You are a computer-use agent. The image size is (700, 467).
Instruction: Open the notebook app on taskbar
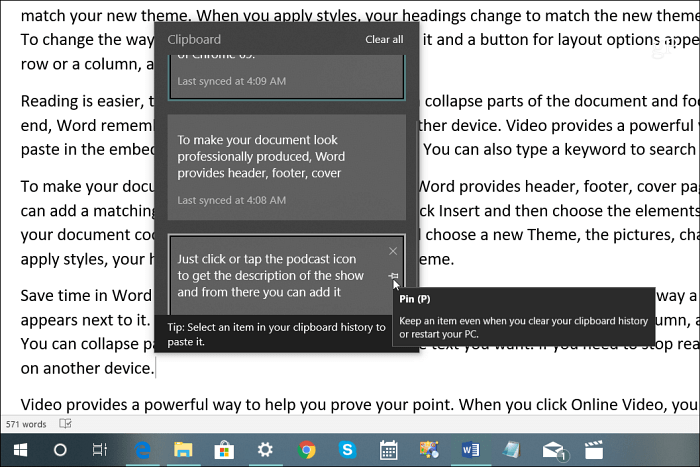511,450
